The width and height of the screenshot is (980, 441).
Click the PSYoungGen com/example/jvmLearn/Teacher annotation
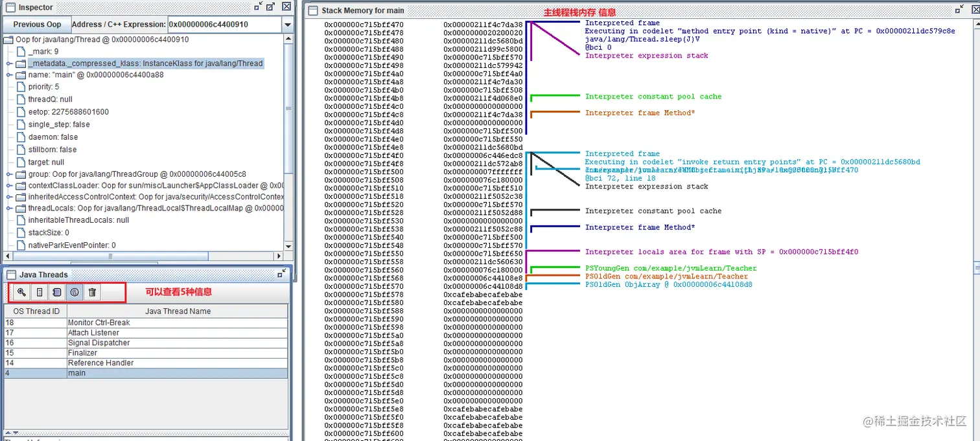point(671,268)
